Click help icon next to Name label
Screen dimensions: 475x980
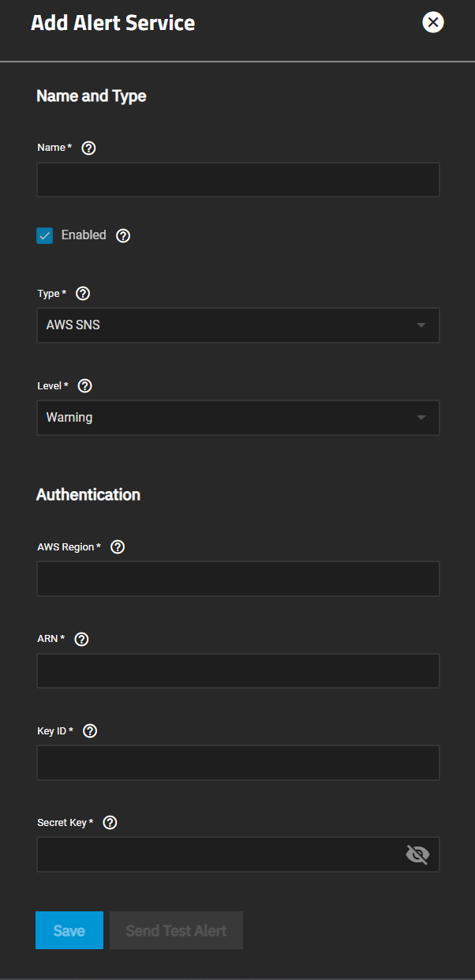[88, 148]
